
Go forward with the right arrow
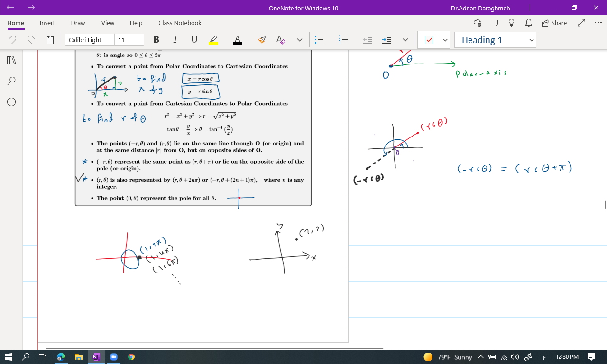31,8
